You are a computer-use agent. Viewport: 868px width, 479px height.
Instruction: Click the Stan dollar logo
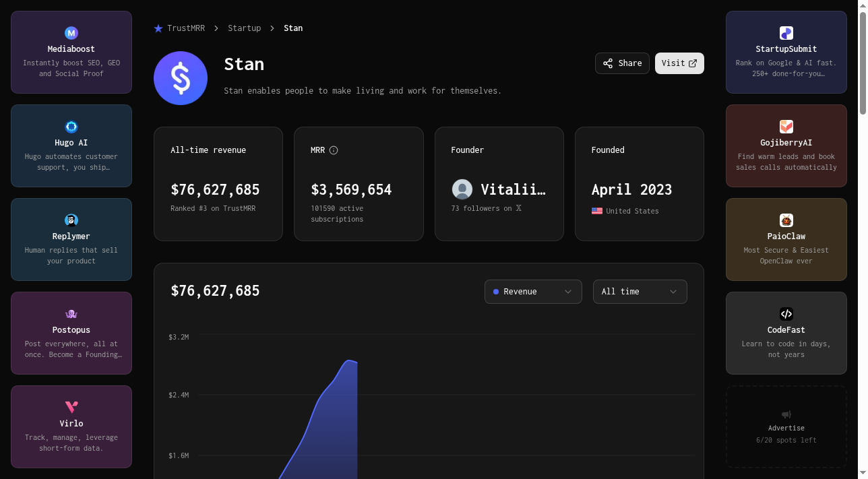pyautogui.click(x=181, y=78)
